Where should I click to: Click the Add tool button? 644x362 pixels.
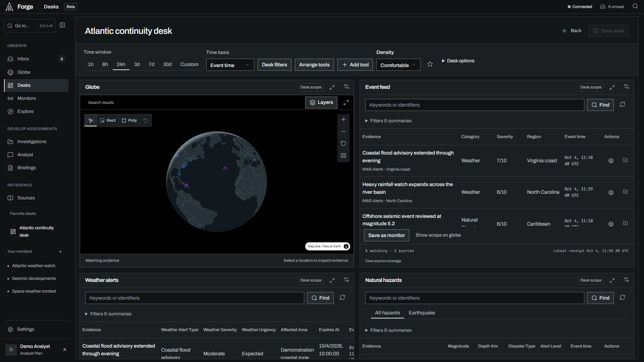tap(356, 65)
